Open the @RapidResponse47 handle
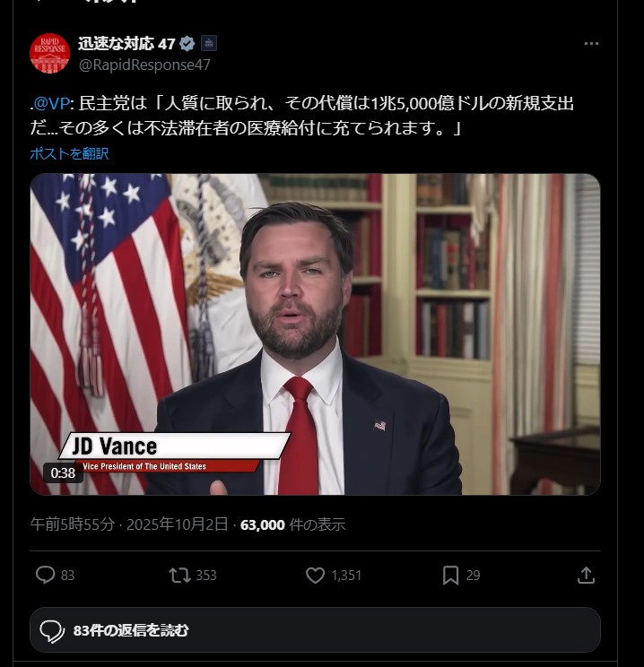This screenshot has height=667, width=644. [x=144, y=65]
